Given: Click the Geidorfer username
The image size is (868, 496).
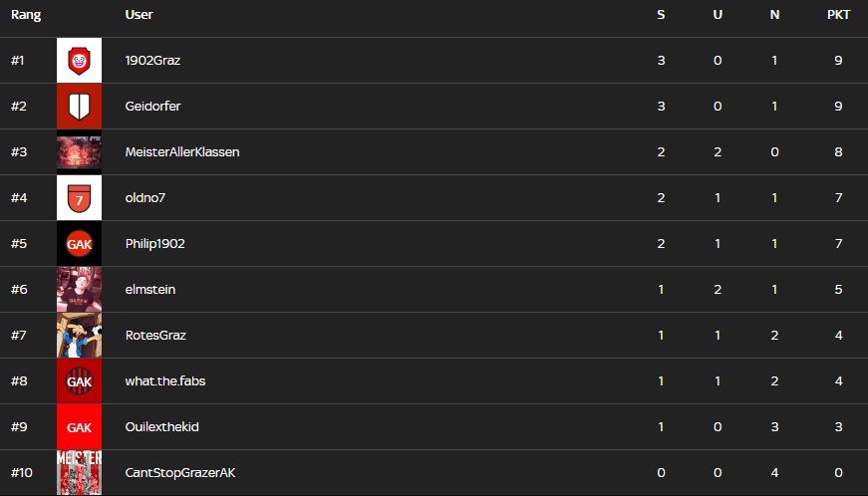Looking at the screenshot, I should click(152, 107).
